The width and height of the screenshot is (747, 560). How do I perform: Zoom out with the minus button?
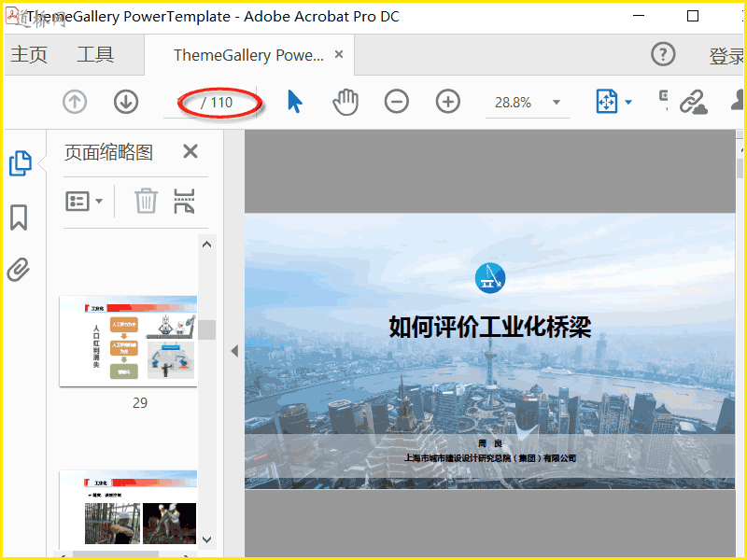pos(397,102)
